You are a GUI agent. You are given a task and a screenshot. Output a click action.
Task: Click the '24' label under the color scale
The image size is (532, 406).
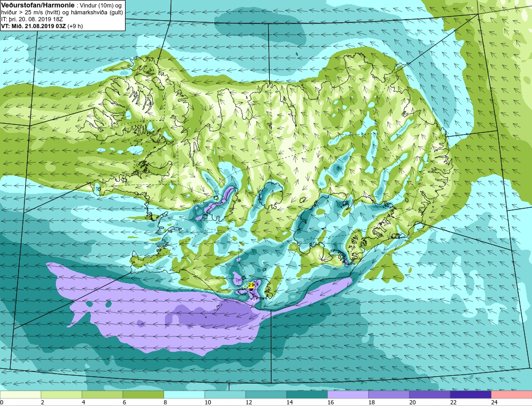[494, 402]
